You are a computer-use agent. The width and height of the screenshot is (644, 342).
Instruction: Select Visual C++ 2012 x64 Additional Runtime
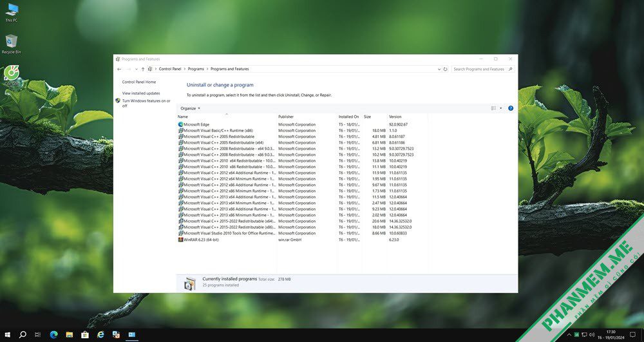[302, 173]
